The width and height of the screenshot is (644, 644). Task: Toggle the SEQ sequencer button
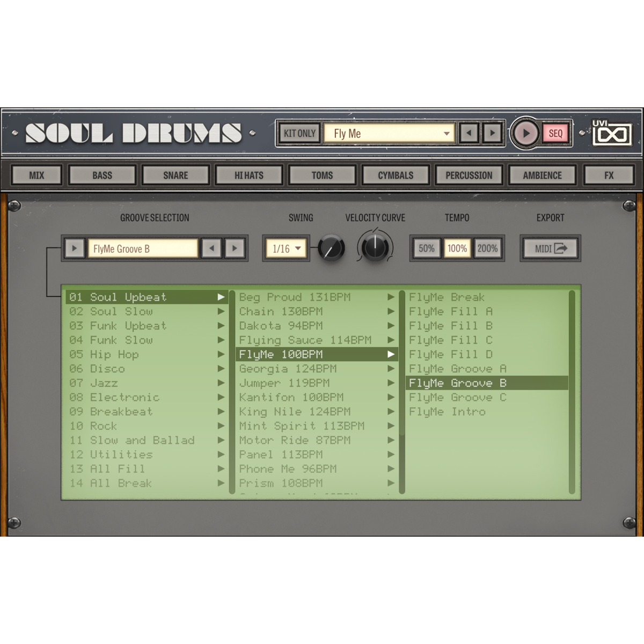click(555, 133)
